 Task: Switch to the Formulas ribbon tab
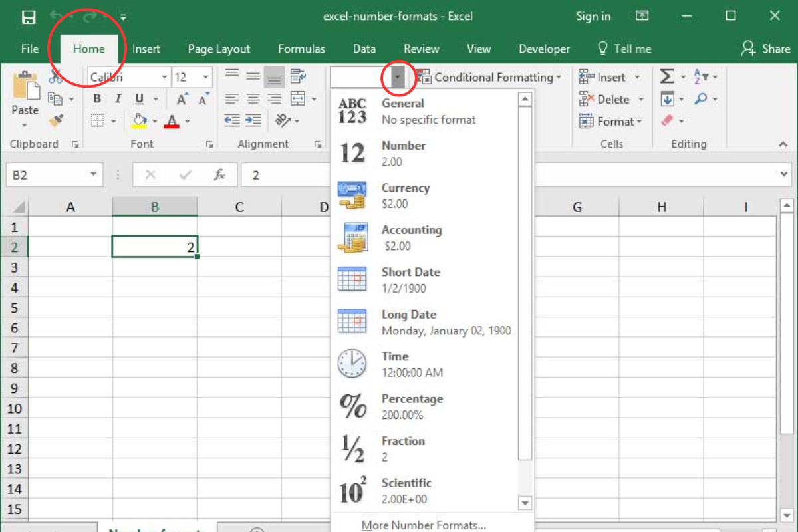coord(301,49)
